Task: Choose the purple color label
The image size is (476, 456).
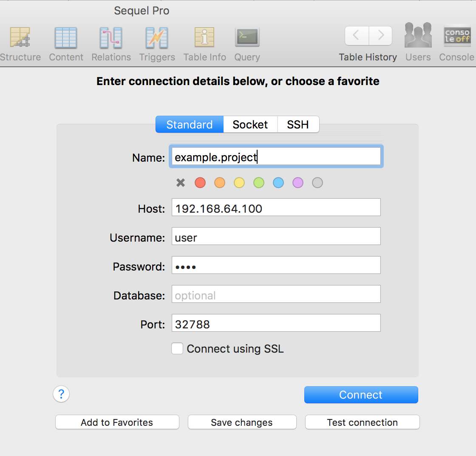Action: pos(298,182)
